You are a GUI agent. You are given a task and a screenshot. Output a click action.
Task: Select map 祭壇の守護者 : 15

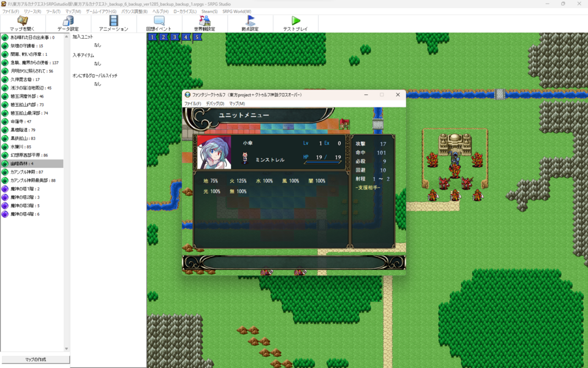pos(32,46)
